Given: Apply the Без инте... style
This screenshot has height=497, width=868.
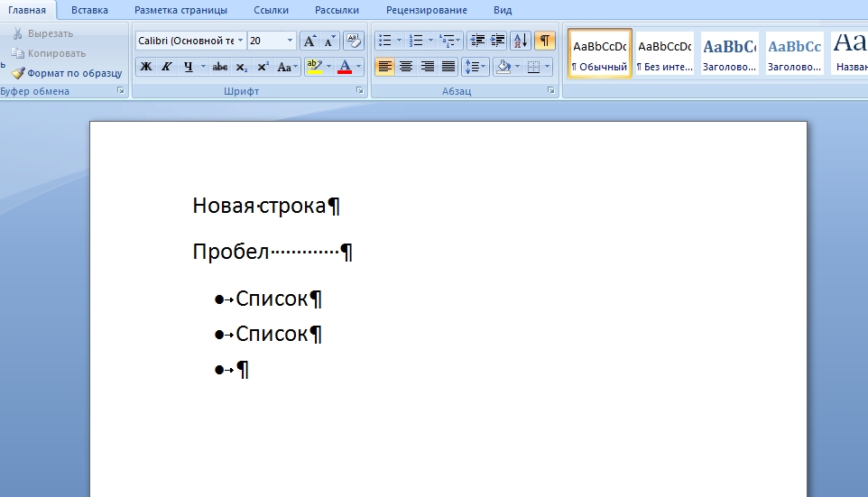Looking at the screenshot, I should coord(665,53).
